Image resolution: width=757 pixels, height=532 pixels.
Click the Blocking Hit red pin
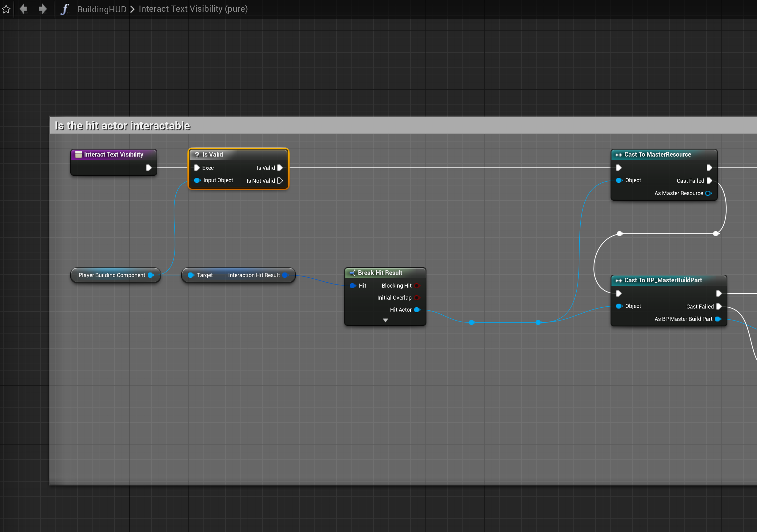point(417,285)
